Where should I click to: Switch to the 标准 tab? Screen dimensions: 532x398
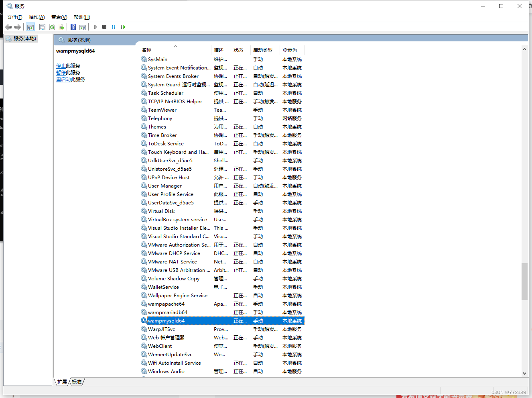click(x=77, y=382)
